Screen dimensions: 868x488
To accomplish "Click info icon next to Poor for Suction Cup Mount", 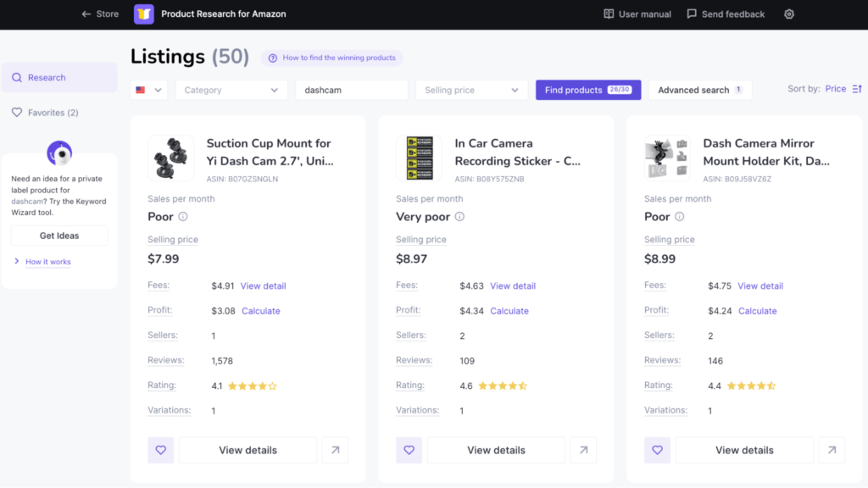I will click(183, 217).
